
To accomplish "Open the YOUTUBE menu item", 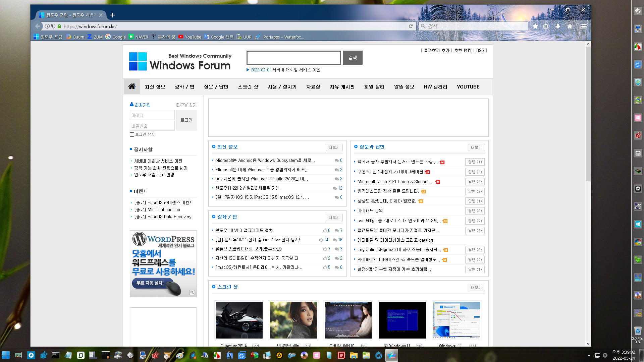I will pos(468,87).
